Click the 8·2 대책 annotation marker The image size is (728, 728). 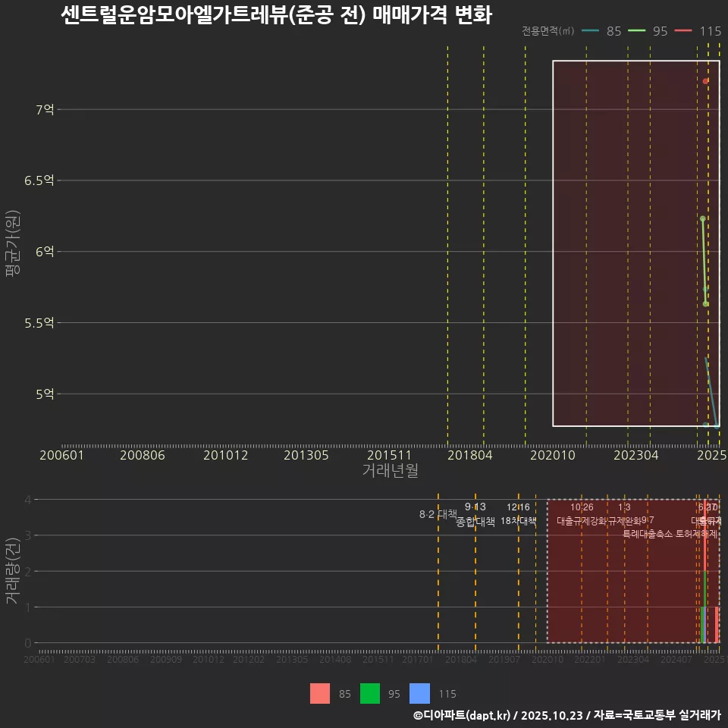pyautogui.click(x=438, y=513)
